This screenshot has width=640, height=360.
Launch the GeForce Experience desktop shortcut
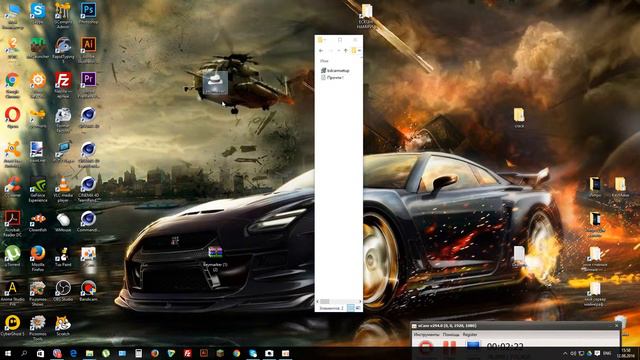pyautogui.click(x=38, y=190)
